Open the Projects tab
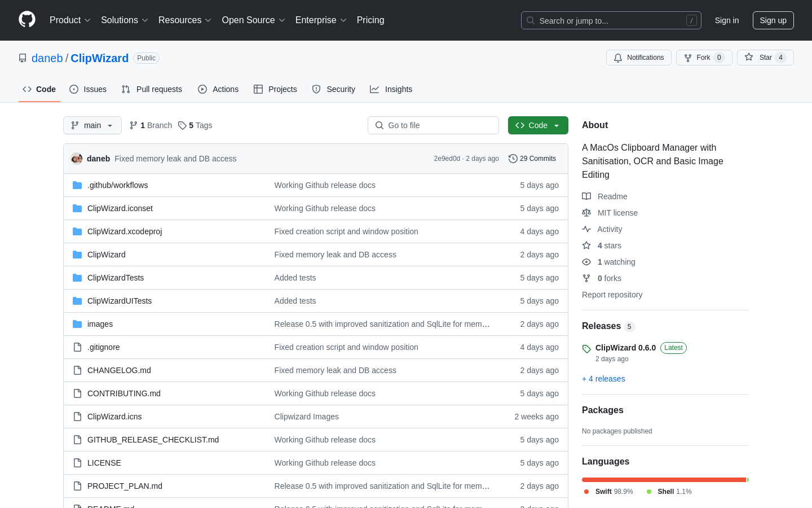 (x=275, y=89)
